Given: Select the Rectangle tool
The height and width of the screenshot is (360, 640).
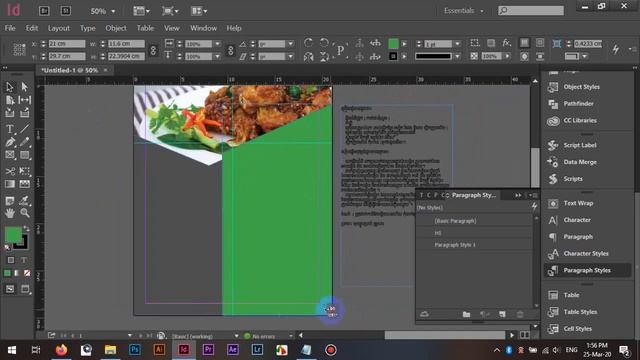Looking at the screenshot, I should [x=24, y=155].
